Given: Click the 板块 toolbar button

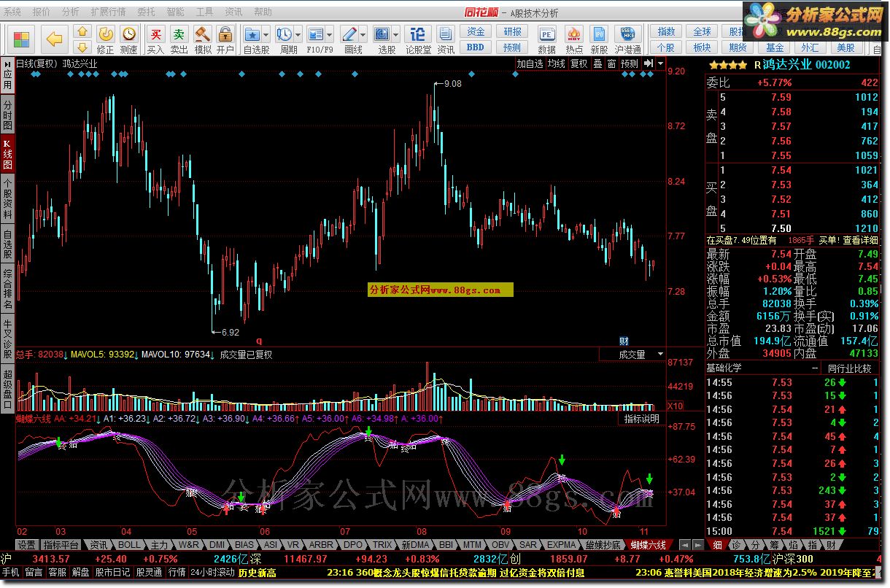Looking at the screenshot, I should click(x=702, y=47).
